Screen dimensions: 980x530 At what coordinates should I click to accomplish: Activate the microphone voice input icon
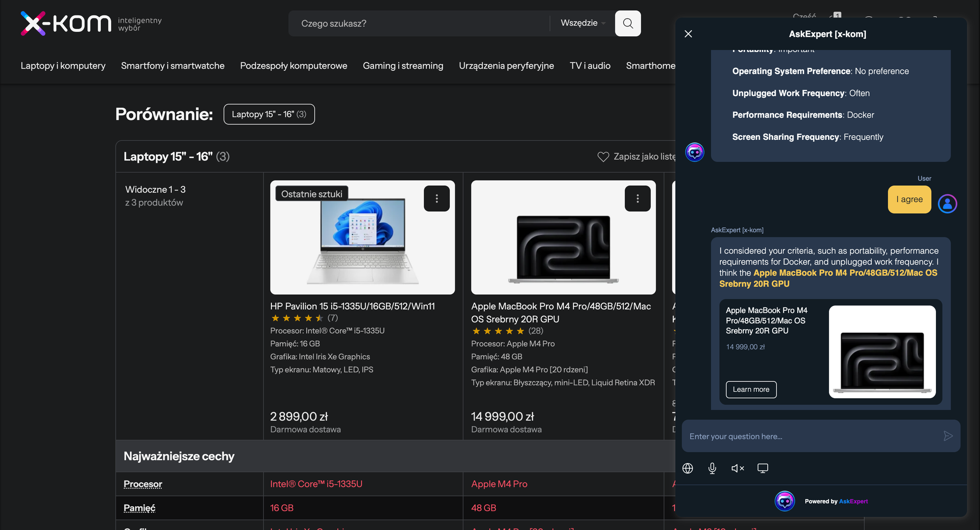click(712, 468)
